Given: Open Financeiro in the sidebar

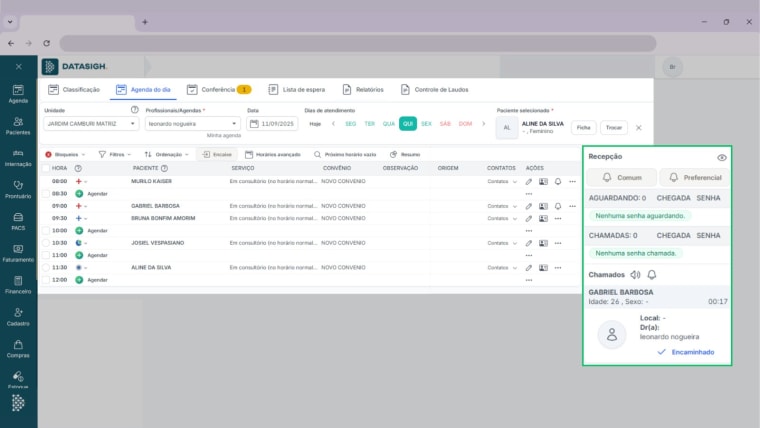Looking at the screenshot, I should tap(18, 285).
